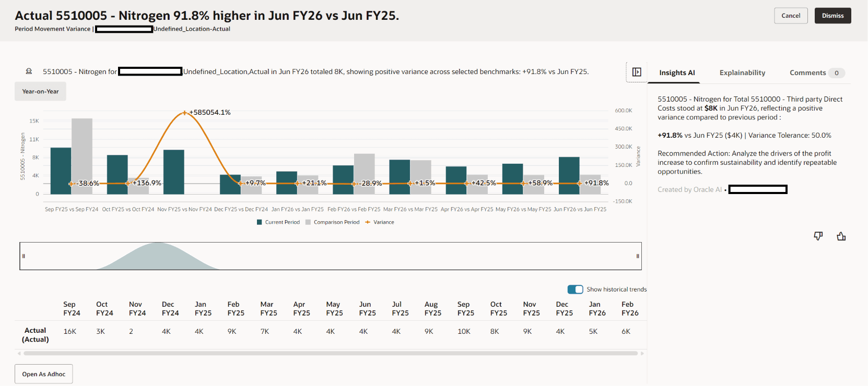Click the insight person icon beside summary
The image size is (868, 386).
(x=29, y=71)
